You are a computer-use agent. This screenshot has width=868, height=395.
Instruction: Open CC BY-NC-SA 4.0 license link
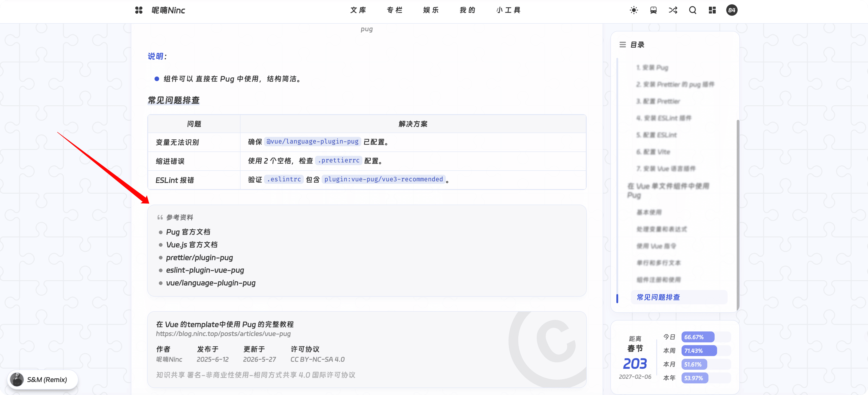pyautogui.click(x=318, y=359)
